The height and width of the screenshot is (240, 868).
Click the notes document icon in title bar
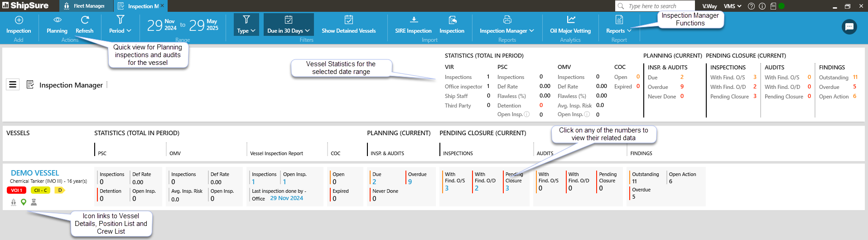773,6
